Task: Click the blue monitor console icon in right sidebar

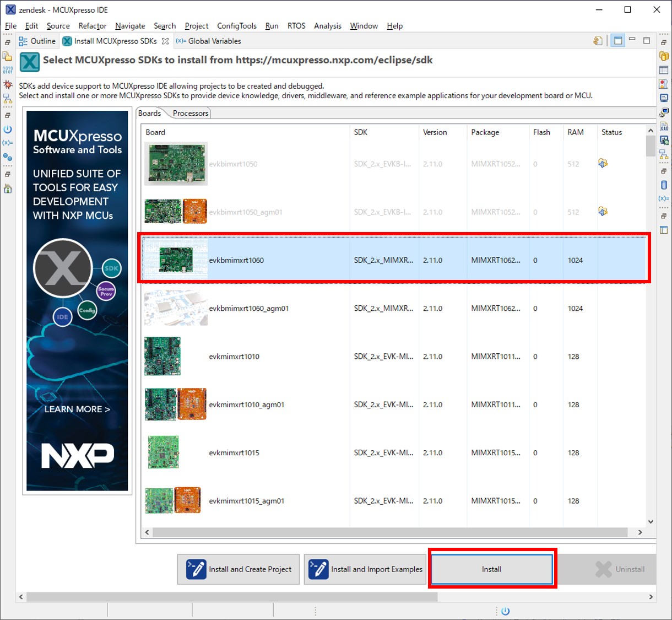Action: click(x=664, y=98)
